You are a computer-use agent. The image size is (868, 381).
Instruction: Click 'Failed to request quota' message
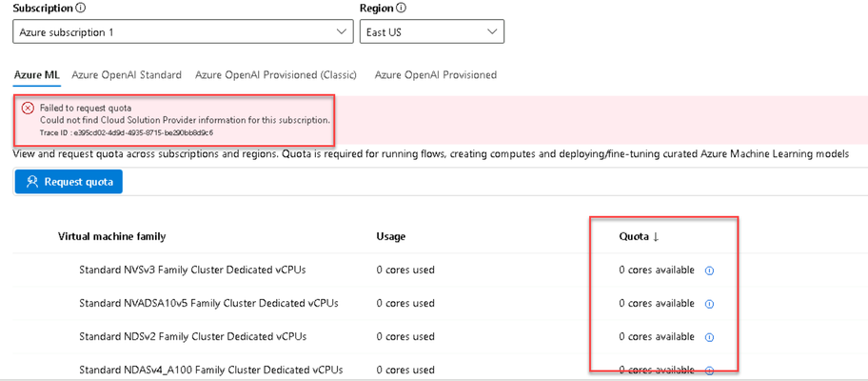(86, 108)
